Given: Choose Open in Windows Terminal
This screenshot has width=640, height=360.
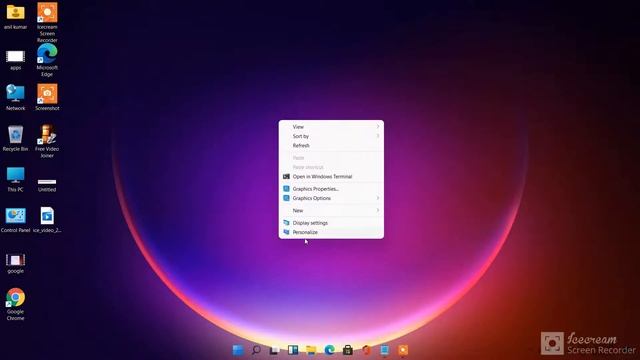Looking at the screenshot, I should pos(331,177).
